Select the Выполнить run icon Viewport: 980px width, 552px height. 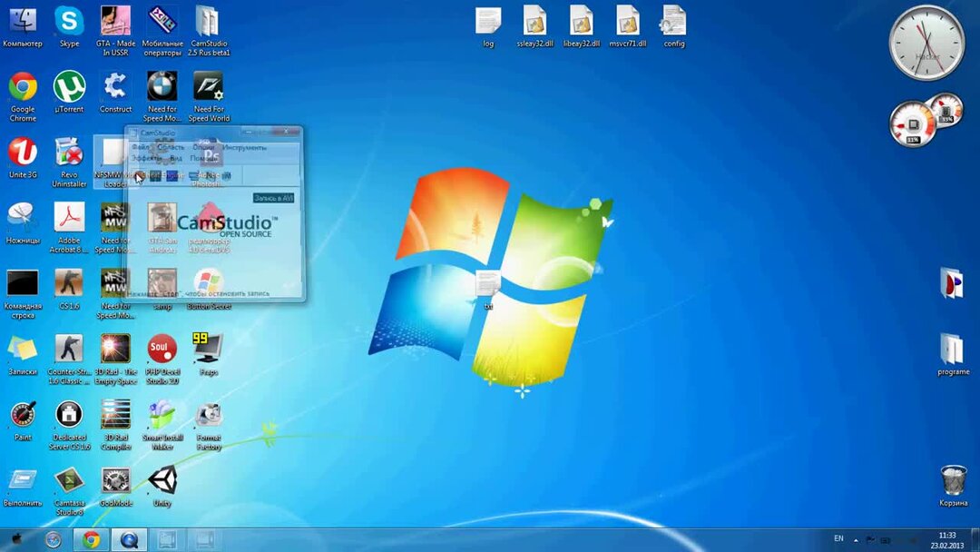coord(23,487)
